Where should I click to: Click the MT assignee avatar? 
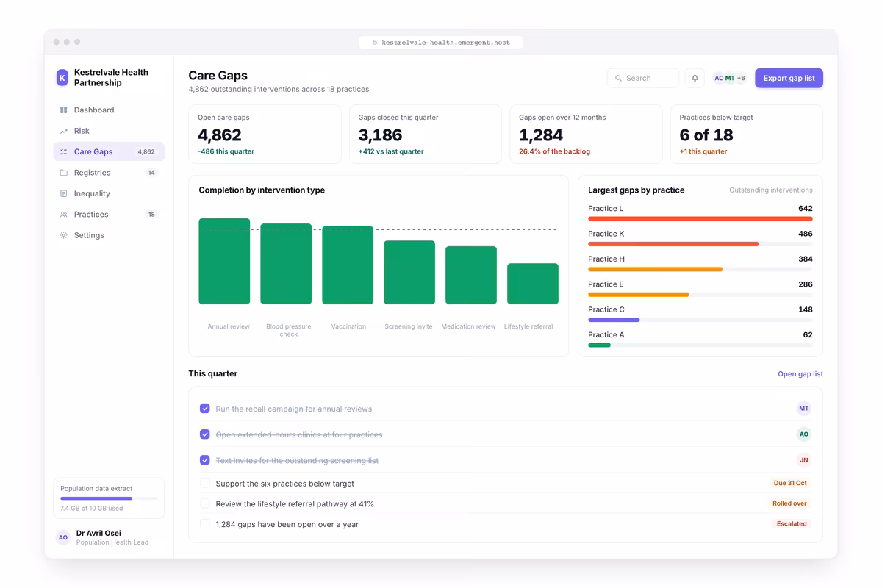804,409
